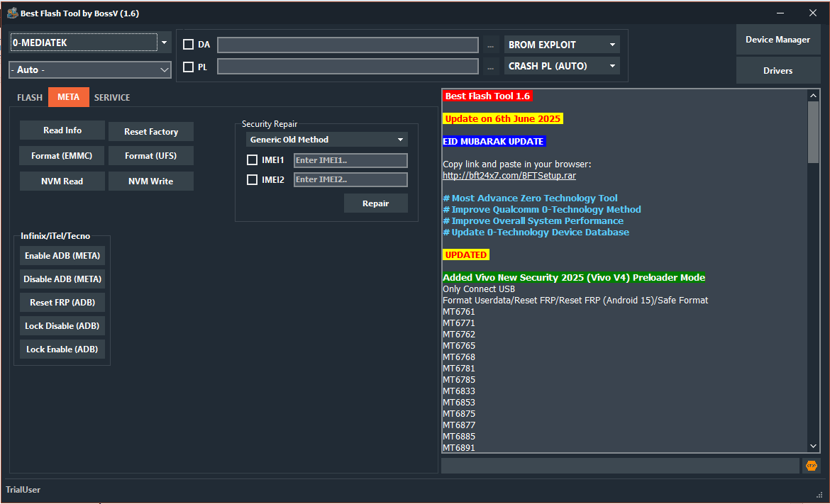Click the IMEI1 input field
Image resolution: width=830 pixels, height=504 pixels.
350,160
